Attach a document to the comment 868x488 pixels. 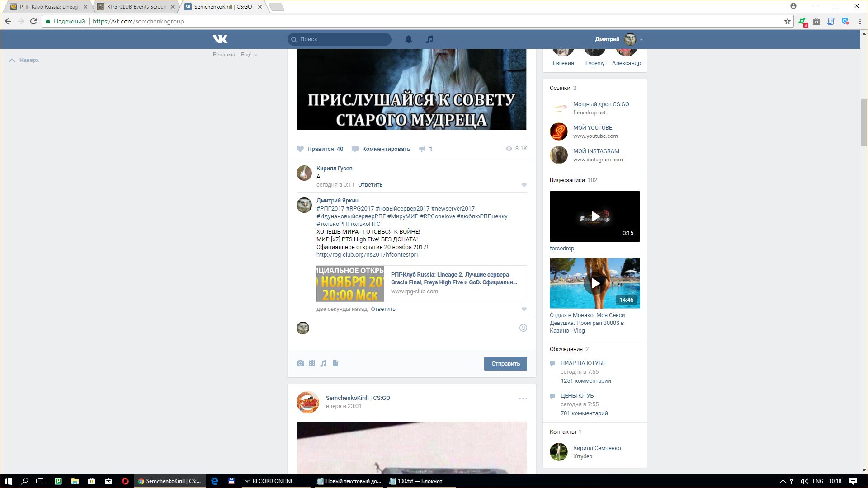pos(335,363)
